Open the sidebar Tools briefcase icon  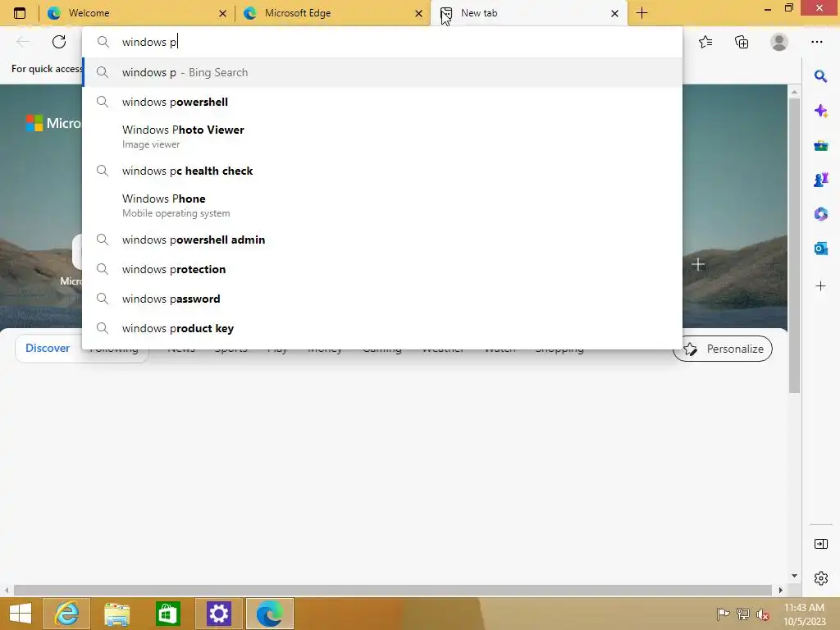click(820, 146)
